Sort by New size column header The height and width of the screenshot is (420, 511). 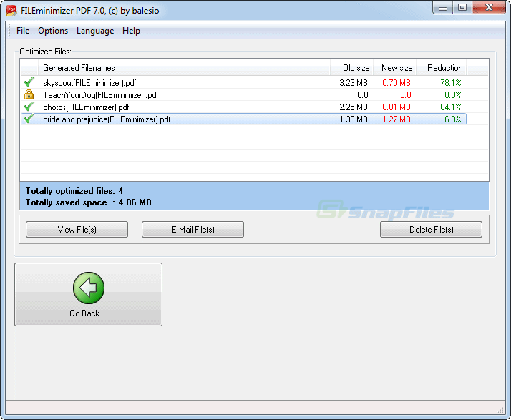(395, 68)
